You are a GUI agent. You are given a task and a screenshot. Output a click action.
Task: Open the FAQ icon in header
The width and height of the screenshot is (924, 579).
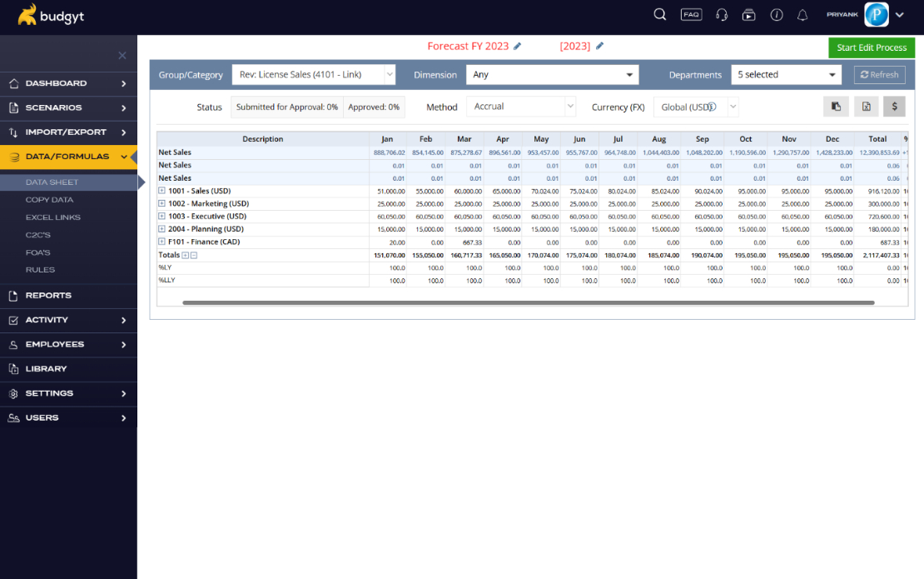pos(691,15)
